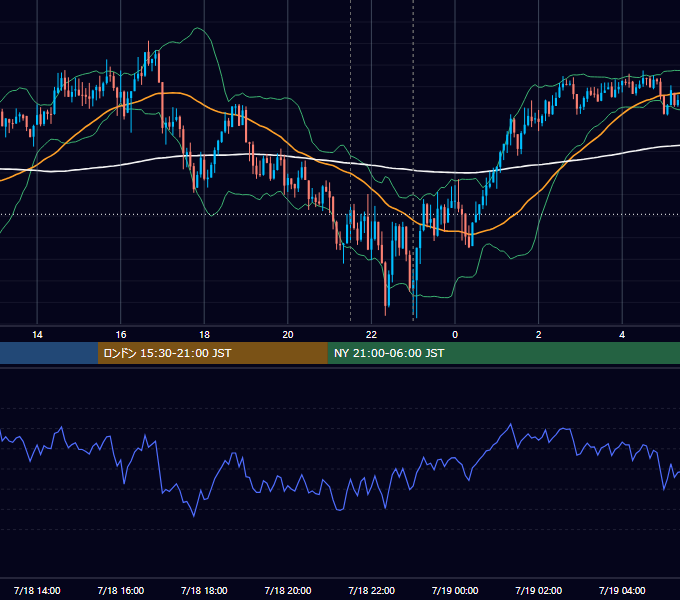Click the 22 hour axis label
Screen dimensions: 680x600
click(371, 335)
